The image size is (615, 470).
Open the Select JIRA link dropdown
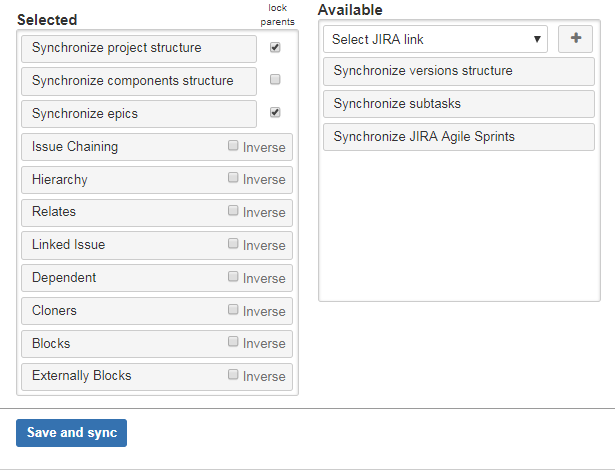coord(436,39)
